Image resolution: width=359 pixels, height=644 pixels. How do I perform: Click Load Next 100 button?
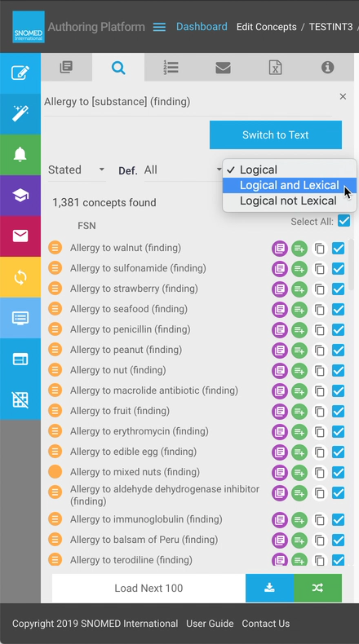pyautogui.click(x=148, y=588)
